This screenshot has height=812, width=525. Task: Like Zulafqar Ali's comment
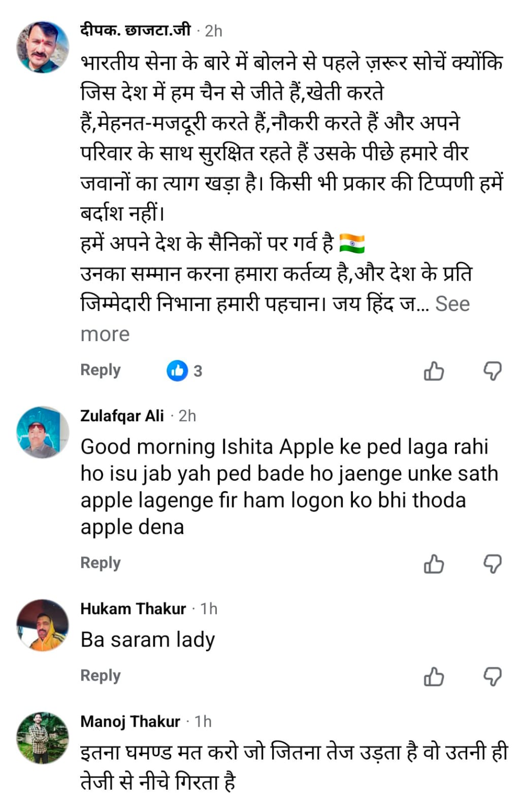(x=434, y=564)
